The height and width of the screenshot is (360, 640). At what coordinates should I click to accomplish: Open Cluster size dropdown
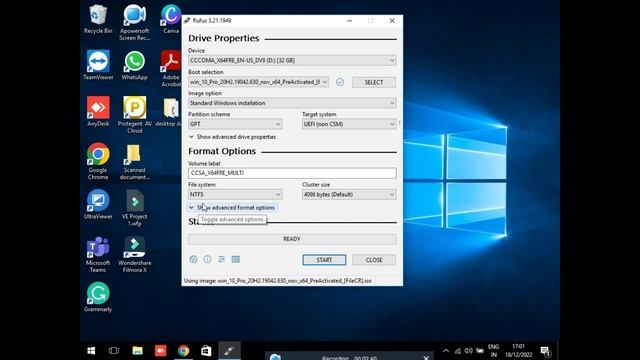coord(349,194)
